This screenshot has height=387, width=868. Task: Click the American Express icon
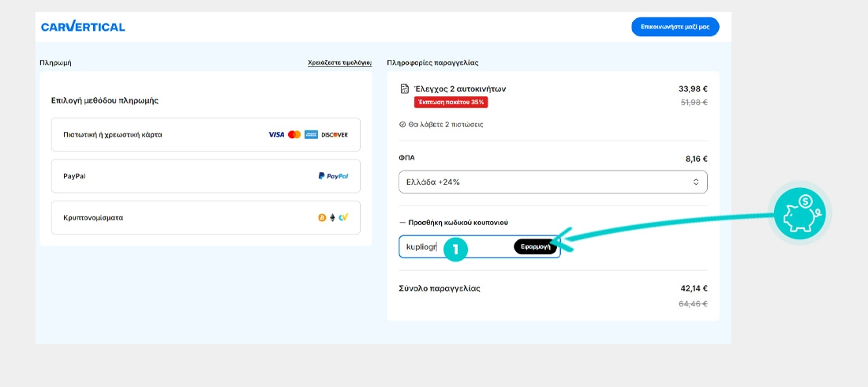(x=311, y=135)
